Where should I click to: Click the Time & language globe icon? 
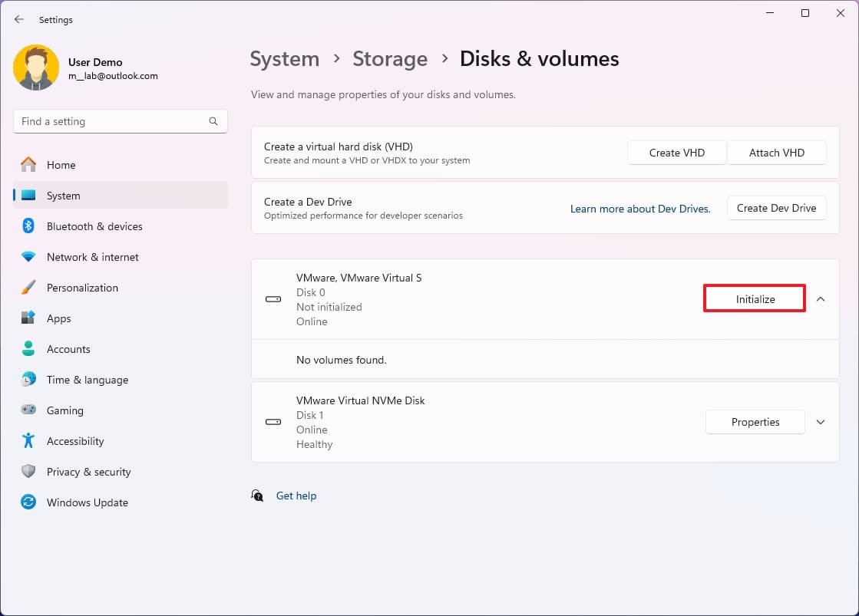click(28, 379)
